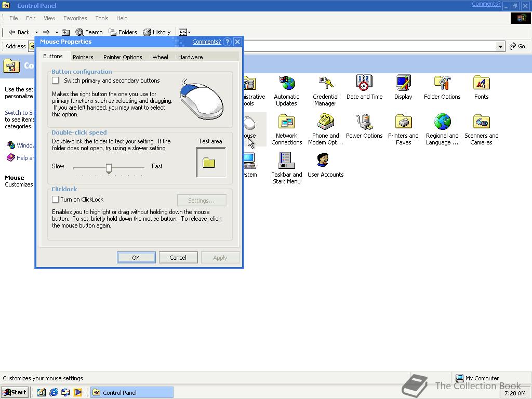This screenshot has width=532, height=399.
Task: Open the Tools menu
Action: [x=101, y=18]
